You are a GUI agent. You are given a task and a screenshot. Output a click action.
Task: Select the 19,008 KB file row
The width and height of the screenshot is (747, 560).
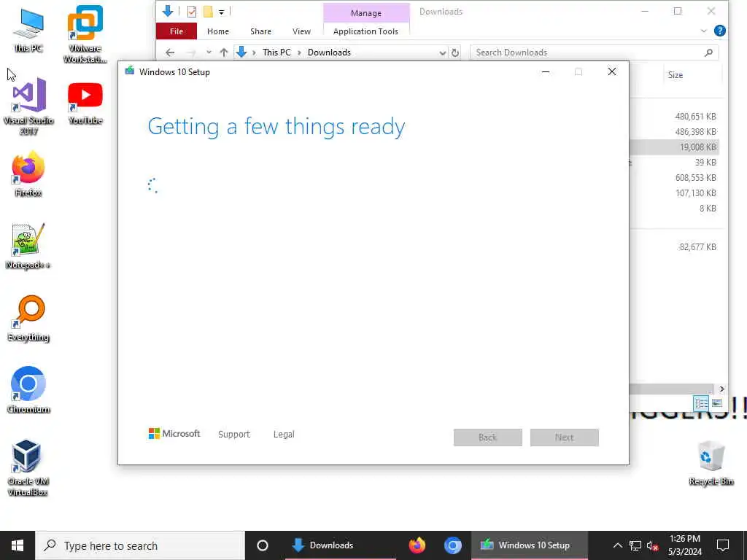pos(673,147)
